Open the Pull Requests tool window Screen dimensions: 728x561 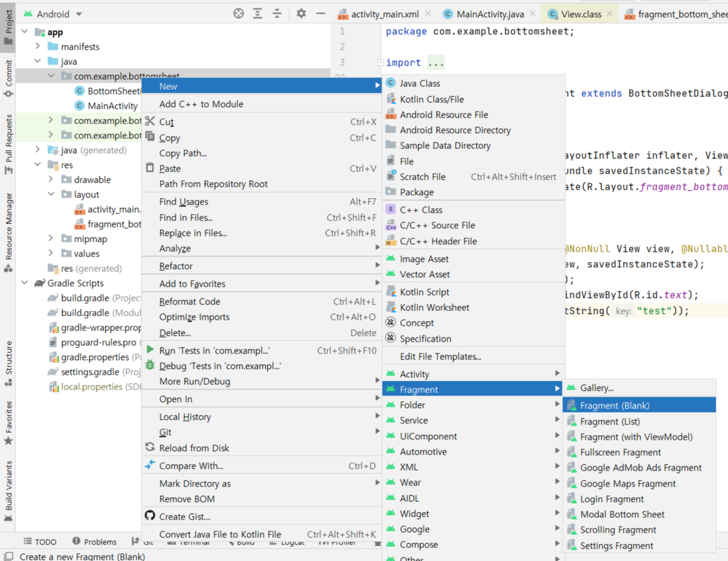[8, 144]
